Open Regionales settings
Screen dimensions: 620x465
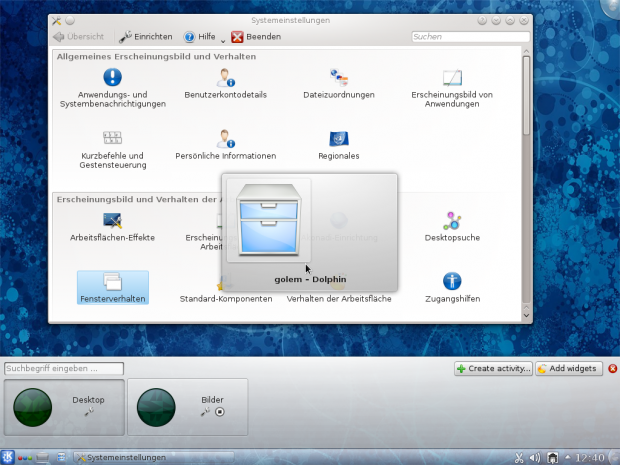pos(339,139)
